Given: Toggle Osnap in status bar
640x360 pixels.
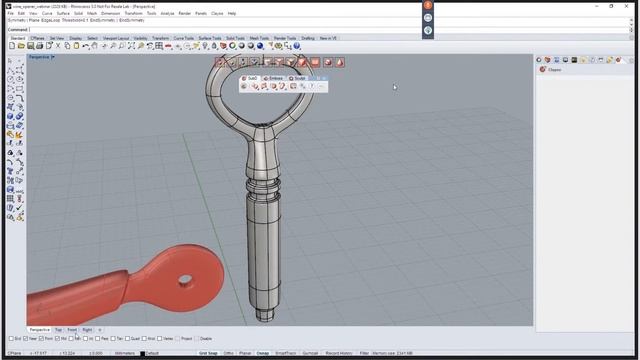Looking at the screenshot, I should click(262, 353).
